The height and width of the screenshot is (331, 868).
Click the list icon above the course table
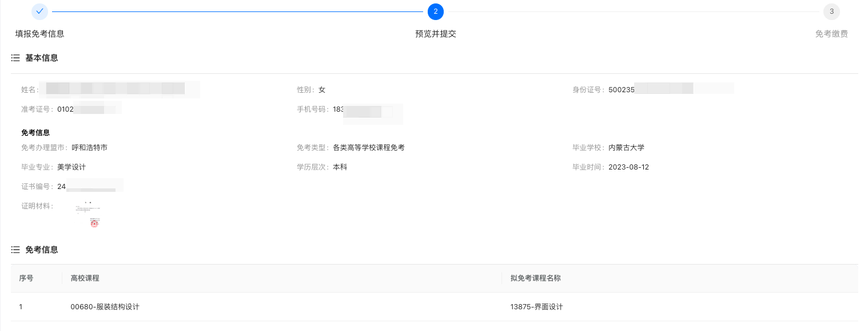pos(15,250)
